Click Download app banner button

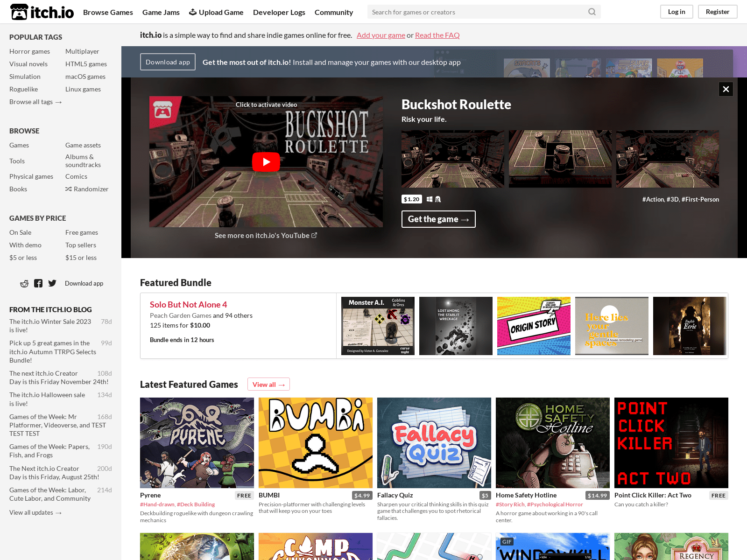(x=168, y=62)
